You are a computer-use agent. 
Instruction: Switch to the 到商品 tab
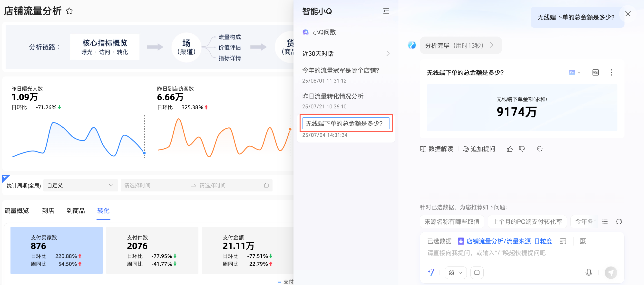click(76, 210)
